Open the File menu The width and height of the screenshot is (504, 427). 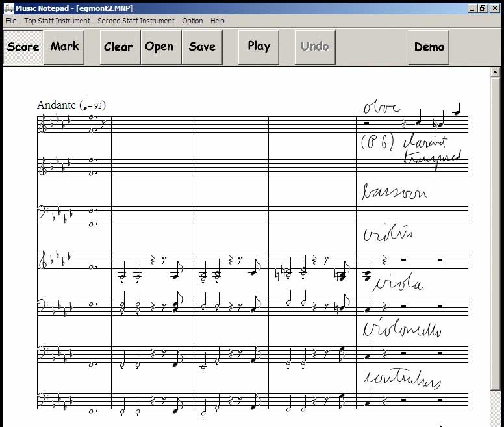(x=11, y=21)
